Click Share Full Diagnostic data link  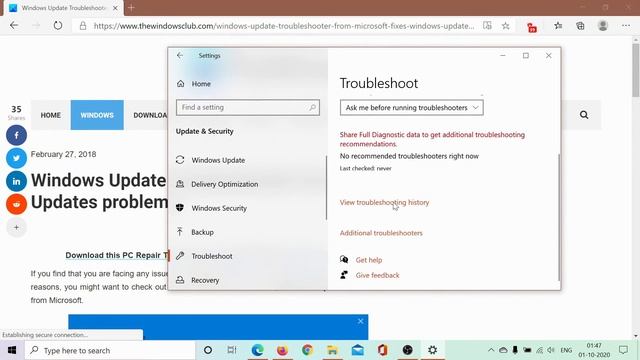pos(432,139)
